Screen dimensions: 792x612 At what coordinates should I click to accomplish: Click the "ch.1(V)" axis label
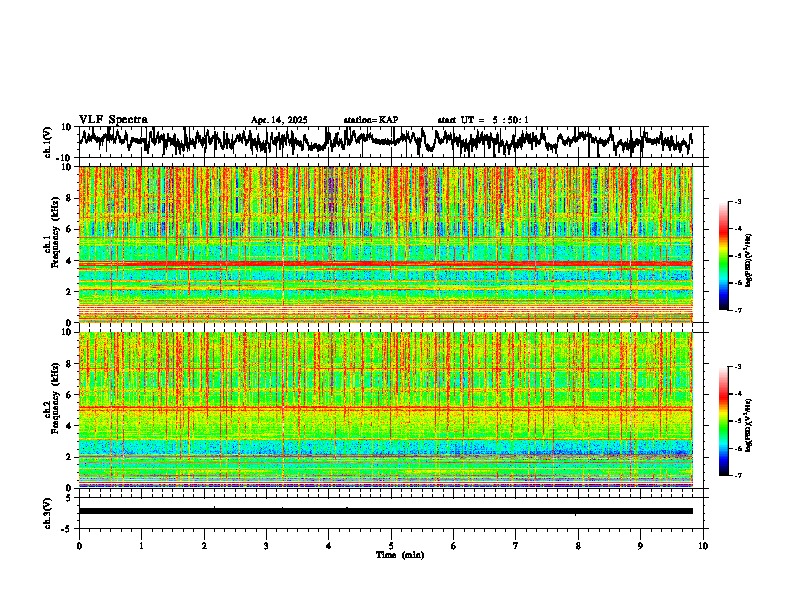coord(48,142)
